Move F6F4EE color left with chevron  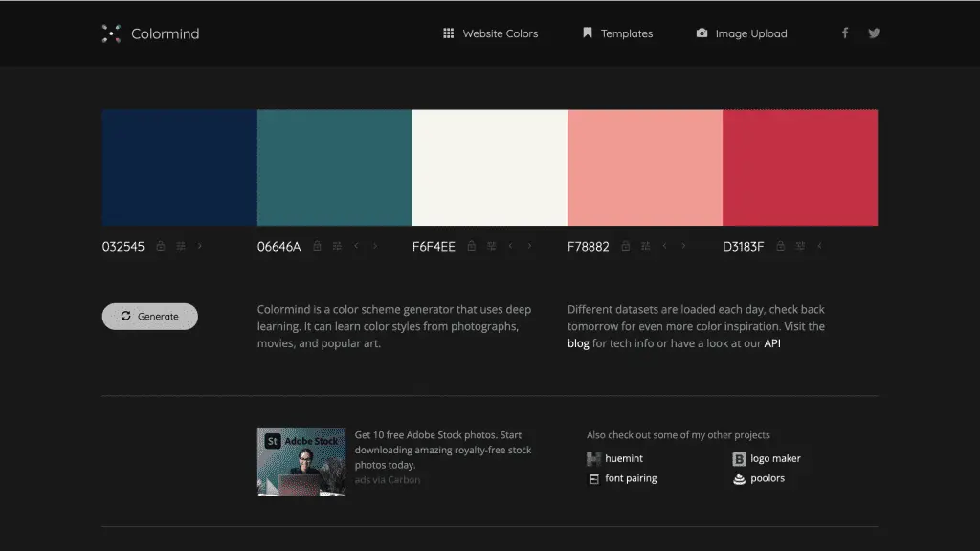[511, 246]
